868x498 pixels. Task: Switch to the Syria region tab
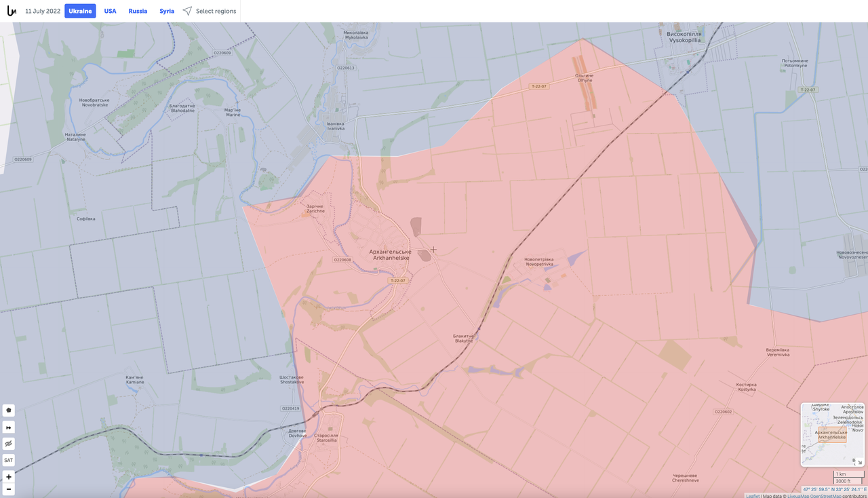pyautogui.click(x=167, y=11)
